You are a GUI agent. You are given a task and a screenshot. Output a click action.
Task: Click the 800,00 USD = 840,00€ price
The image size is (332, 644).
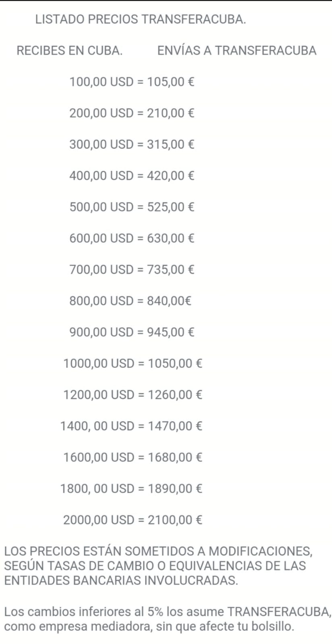(x=130, y=301)
